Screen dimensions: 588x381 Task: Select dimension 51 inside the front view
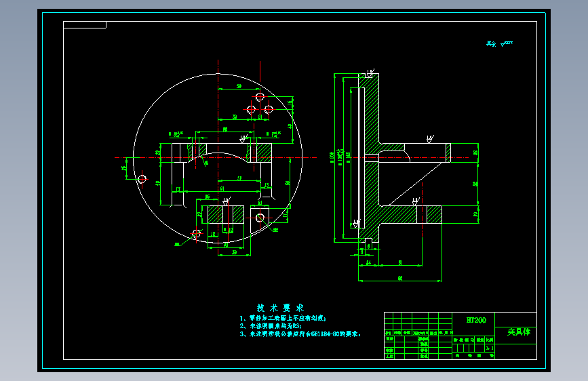[239, 178]
